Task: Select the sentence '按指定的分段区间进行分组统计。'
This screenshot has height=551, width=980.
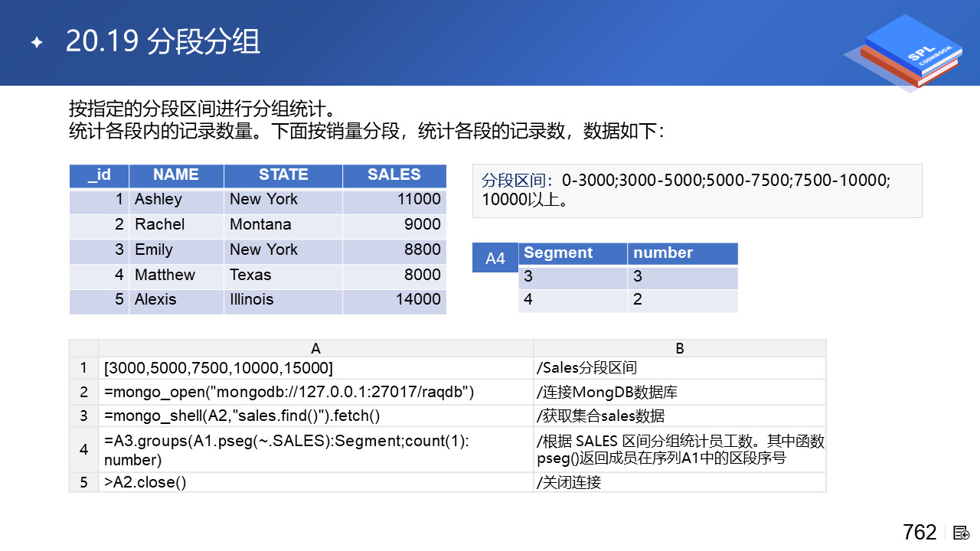Action: click(203, 108)
